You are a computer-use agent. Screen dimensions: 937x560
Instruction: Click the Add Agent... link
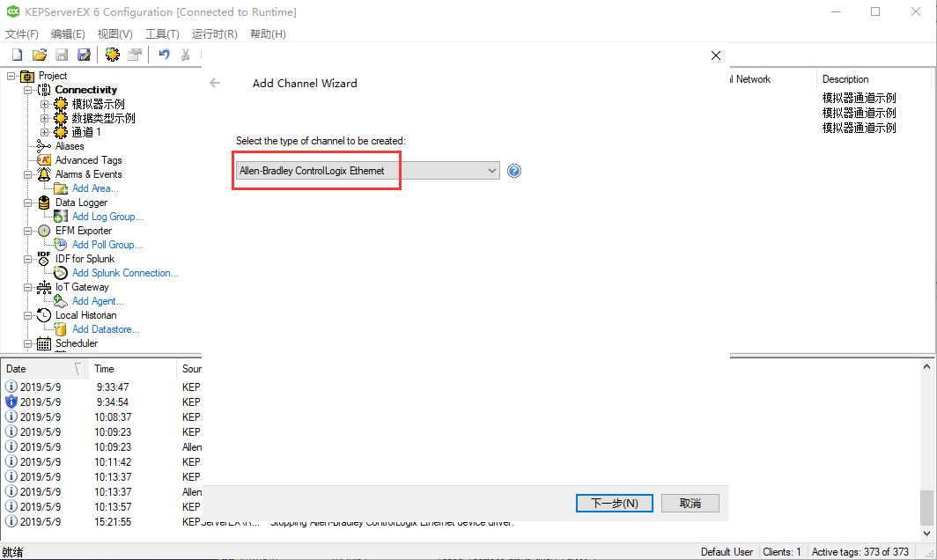click(x=98, y=300)
